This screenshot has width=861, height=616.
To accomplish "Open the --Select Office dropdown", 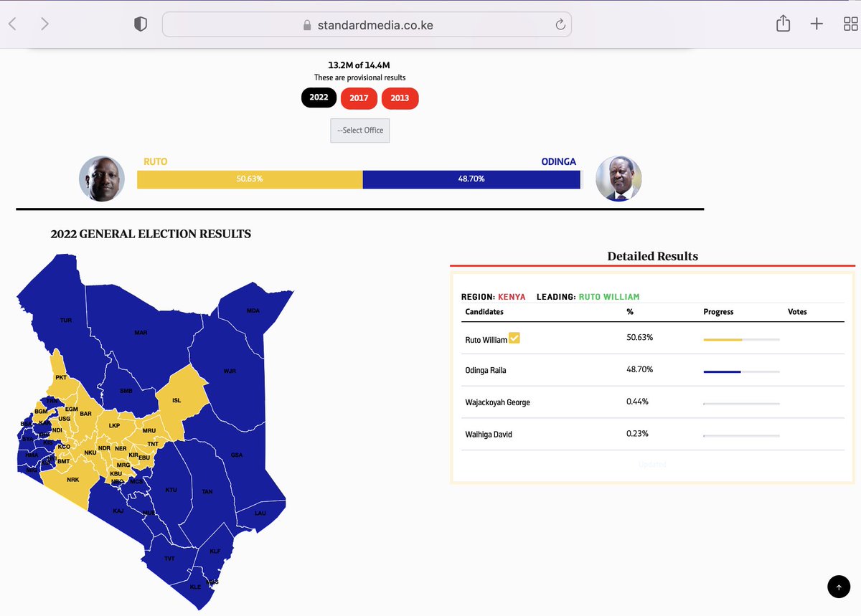I will click(360, 131).
